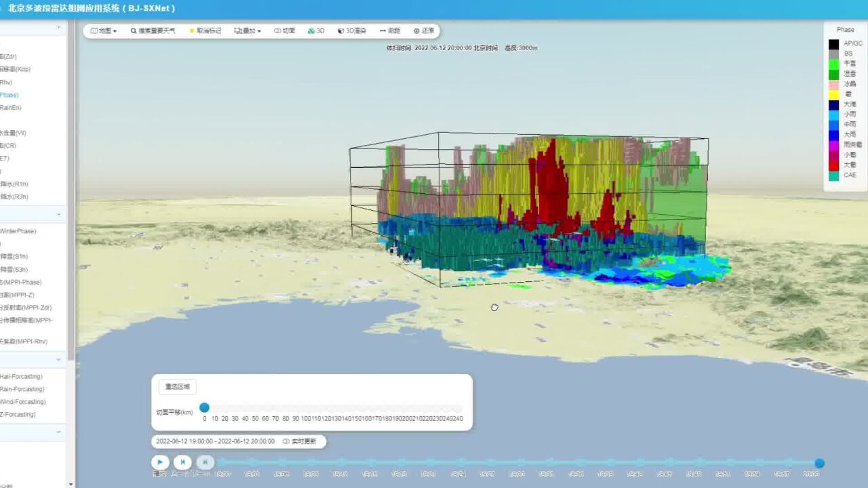Click the 重选区域 reselect region button
This screenshot has height=488, width=868.
tap(178, 386)
